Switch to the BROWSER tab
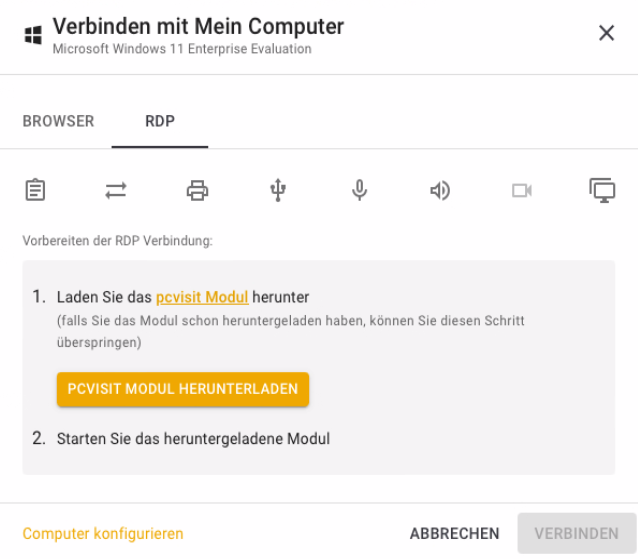638x559 pixels. tap(58, 121)
